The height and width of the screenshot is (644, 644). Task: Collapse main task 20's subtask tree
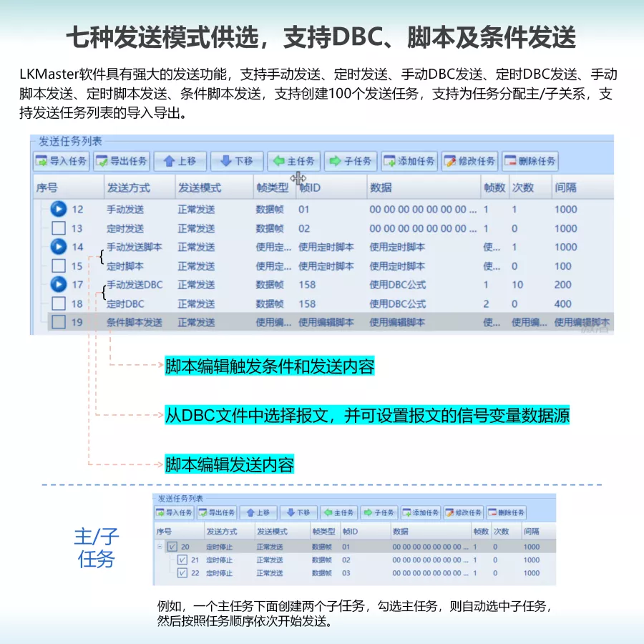click(x=158, y=545)
